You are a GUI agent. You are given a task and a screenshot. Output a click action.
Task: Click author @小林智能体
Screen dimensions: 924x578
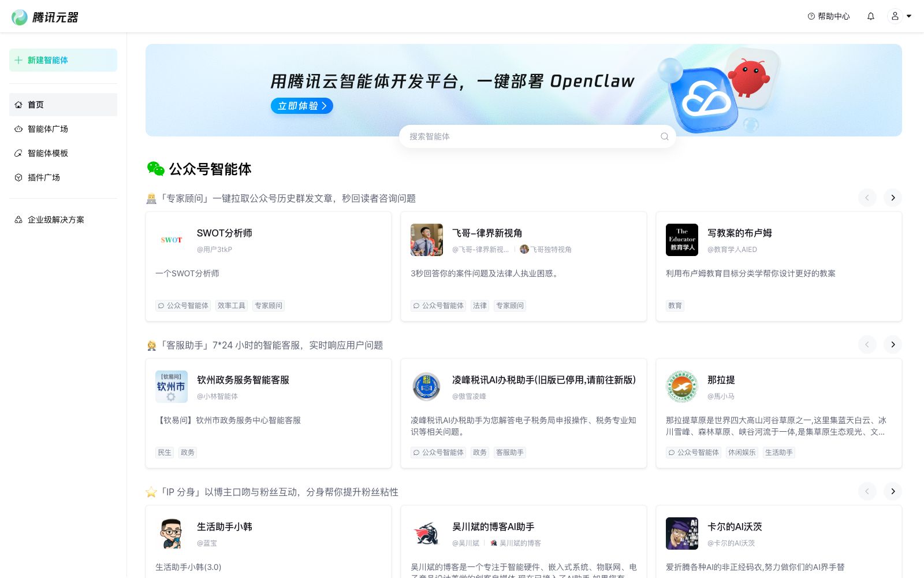217,396
